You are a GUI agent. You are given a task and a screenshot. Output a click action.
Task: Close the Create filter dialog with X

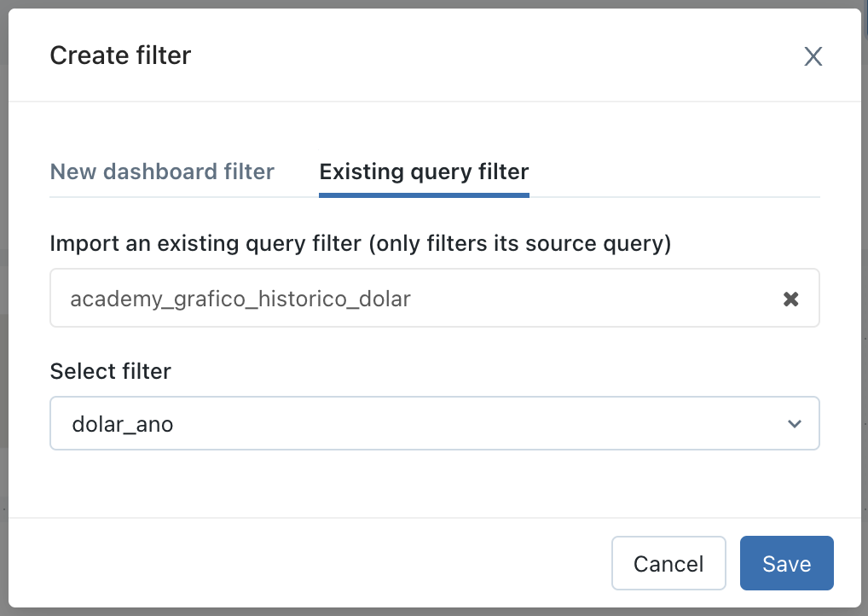813,57
